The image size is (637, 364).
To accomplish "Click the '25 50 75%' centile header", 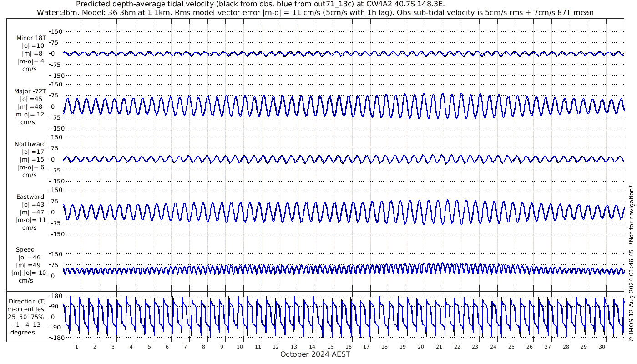I will coord(25,317).
